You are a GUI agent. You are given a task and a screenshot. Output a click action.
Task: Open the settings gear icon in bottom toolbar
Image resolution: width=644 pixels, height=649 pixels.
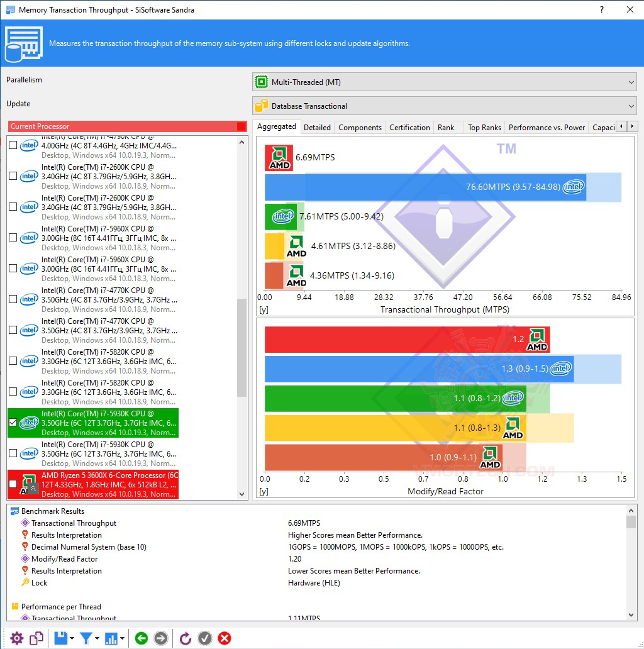pyautogui.click(x=17, y=638)
